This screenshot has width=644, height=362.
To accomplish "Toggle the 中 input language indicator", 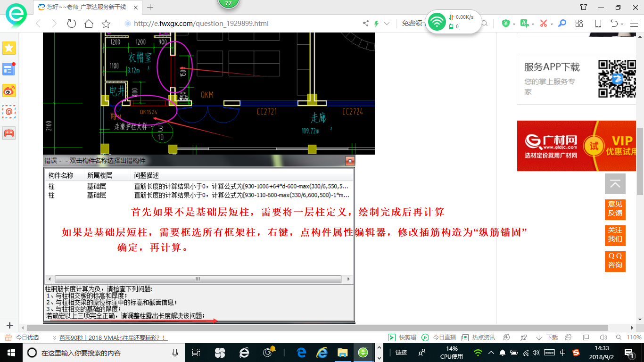I will (x=563, y=353).
